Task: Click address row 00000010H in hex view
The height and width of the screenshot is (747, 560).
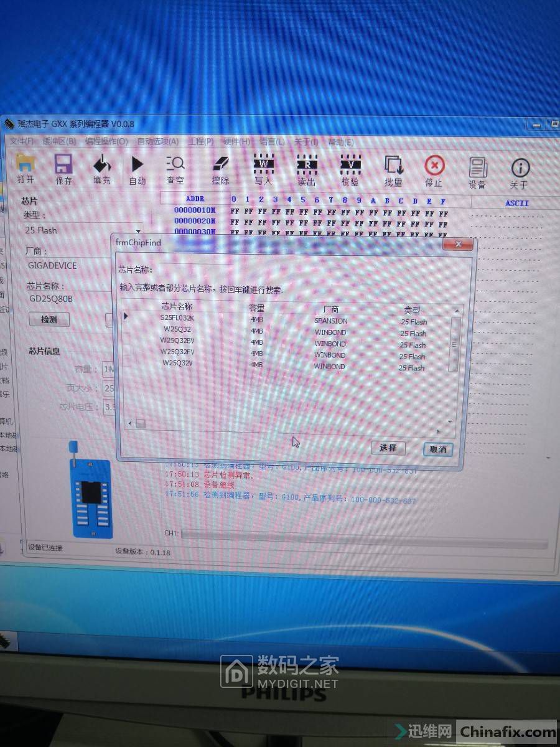Action: 195,210
